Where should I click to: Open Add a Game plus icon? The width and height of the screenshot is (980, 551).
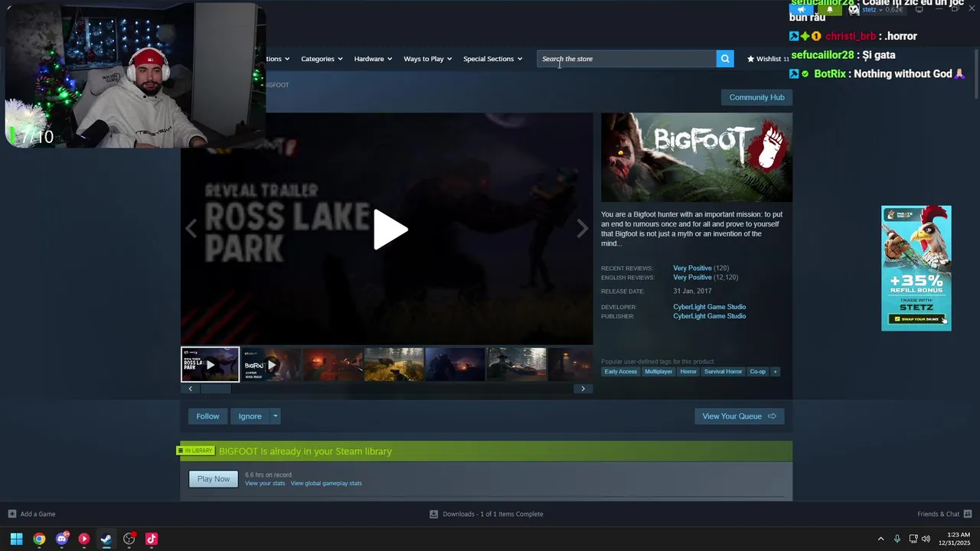[x=11, y=514]
